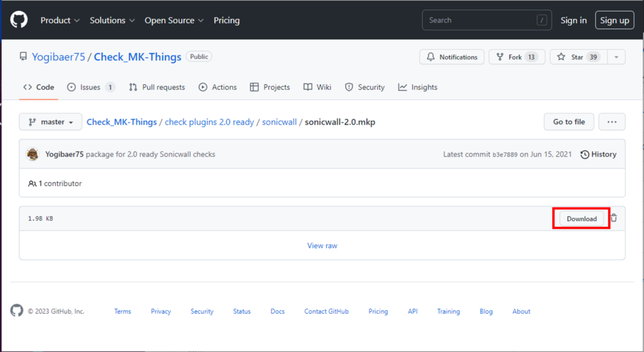This screenshot has height=352, width=644.
Task: Focus the Search input field
Action: point(487,20)
